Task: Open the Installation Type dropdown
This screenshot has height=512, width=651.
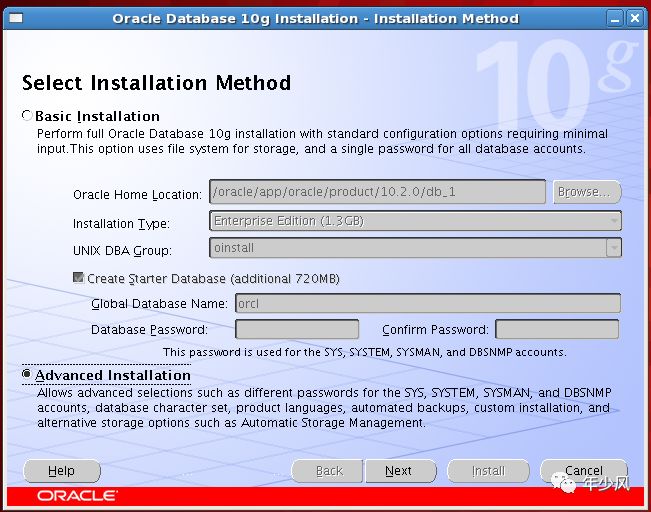Action: coord(415,221)
